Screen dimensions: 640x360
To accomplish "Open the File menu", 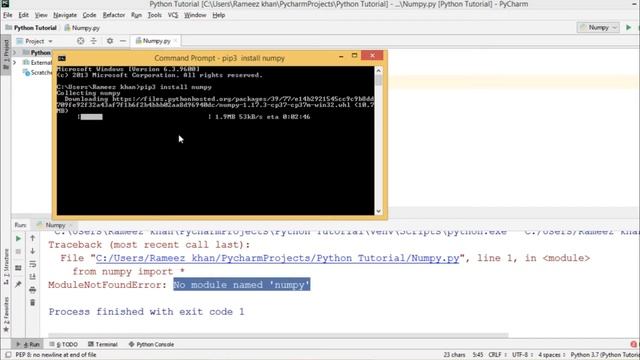I will [x=7, y=15].
